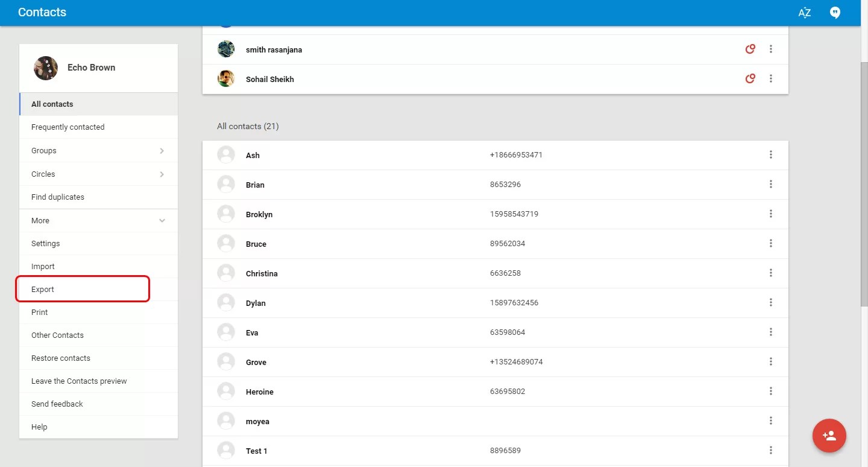Click the avatar icon for Ash
The width and height of the screenshot is (868, 467).
coord(226,154)
